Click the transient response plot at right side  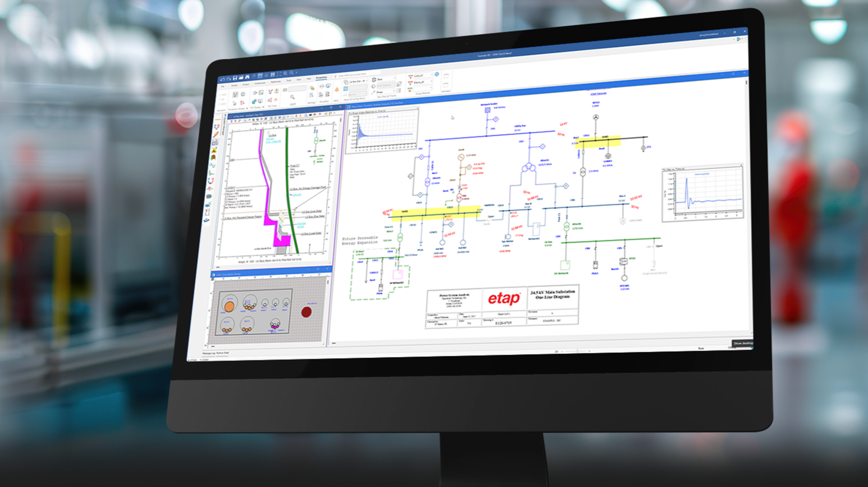click(x=703, y=194)
